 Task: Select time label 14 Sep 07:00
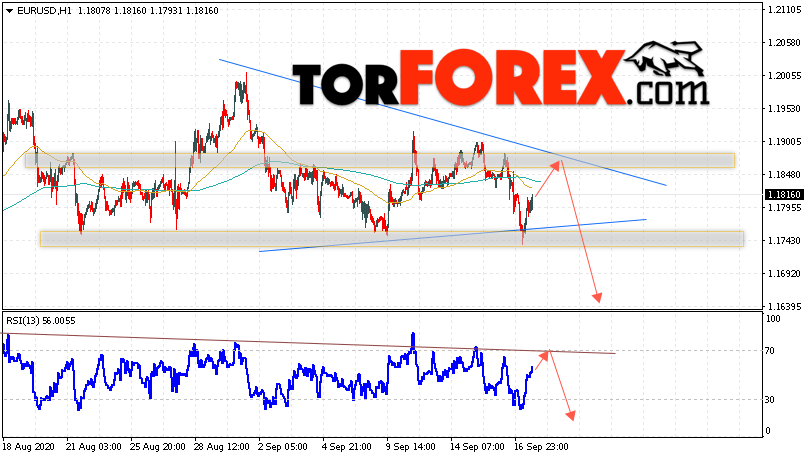click(x=477, y=447)
